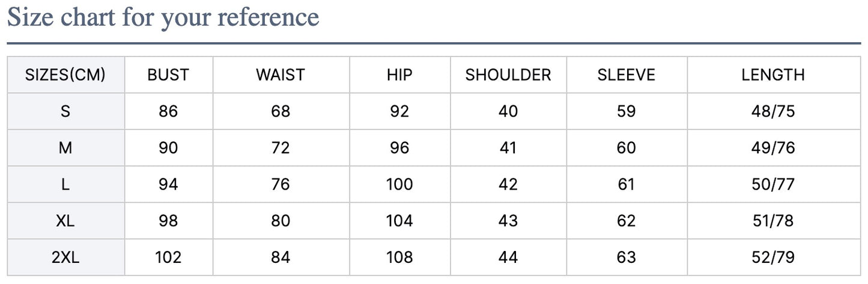The height and width of the screenshot is (284, 868).
Task: Click the LENGTH column header
Action: click(x=773, y=75)
